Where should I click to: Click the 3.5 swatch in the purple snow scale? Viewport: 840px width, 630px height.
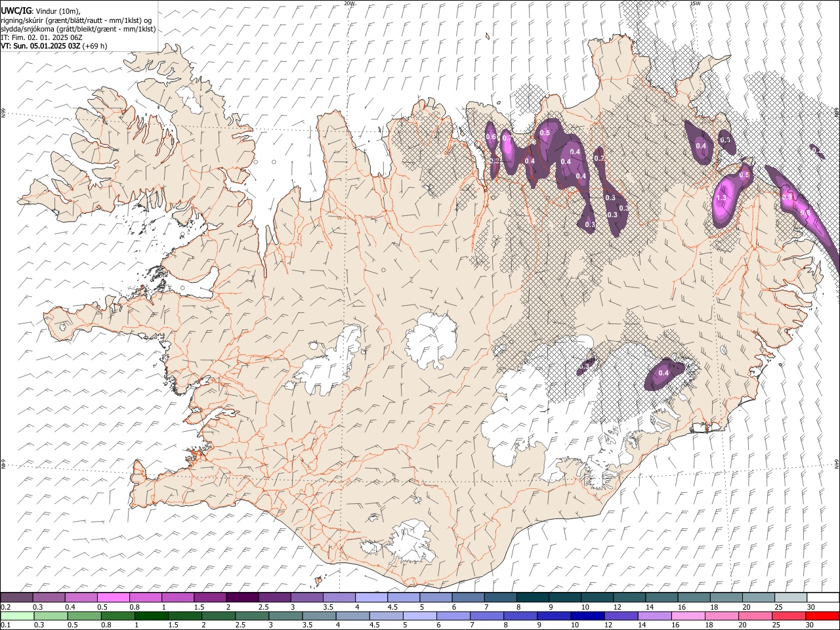340,597
